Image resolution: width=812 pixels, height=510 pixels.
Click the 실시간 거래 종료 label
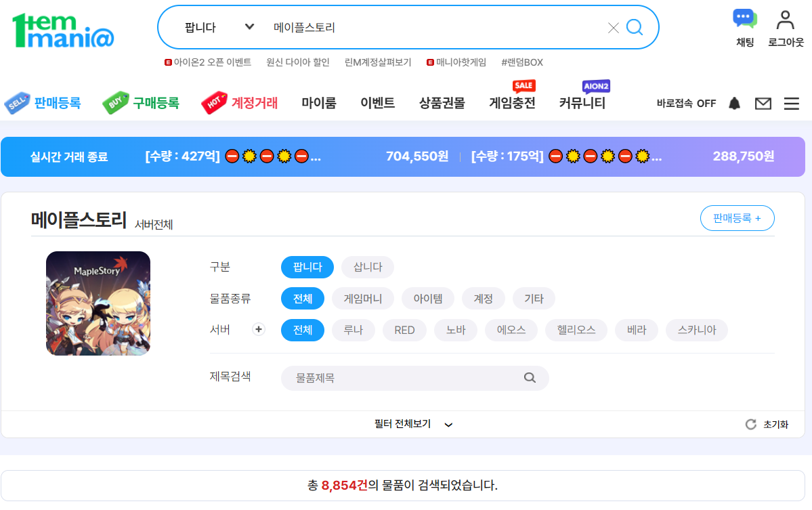[69, 157]
